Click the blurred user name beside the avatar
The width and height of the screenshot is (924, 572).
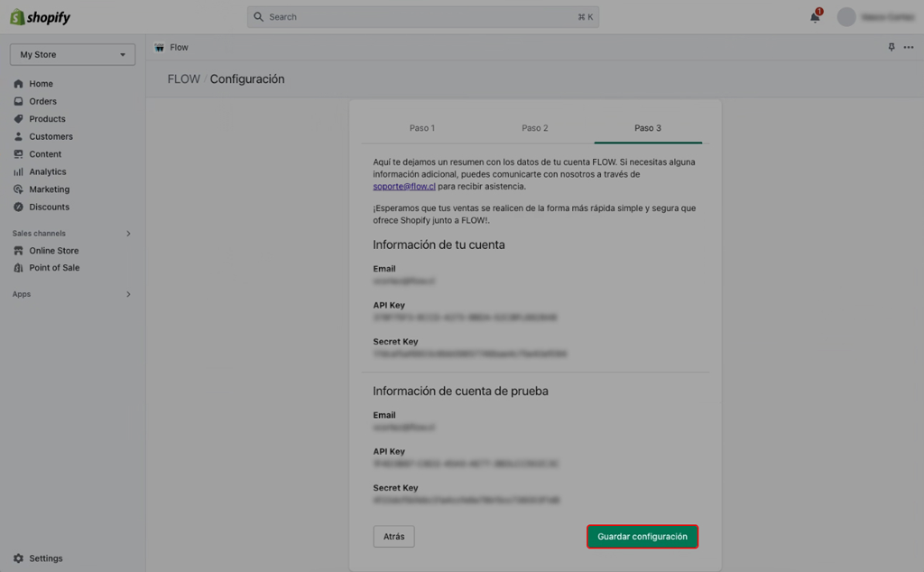(x=888, y=17)
